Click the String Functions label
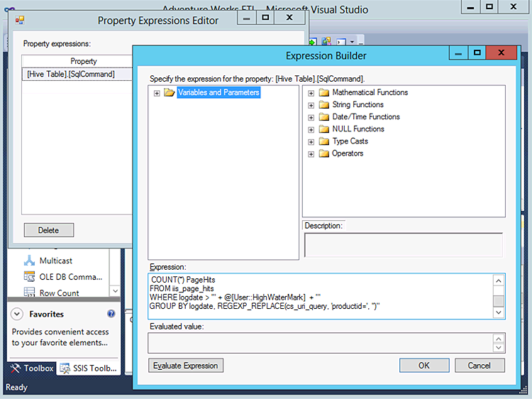This screenshot has width=532, height=399. pyautogui.click(x=358, y=104)
